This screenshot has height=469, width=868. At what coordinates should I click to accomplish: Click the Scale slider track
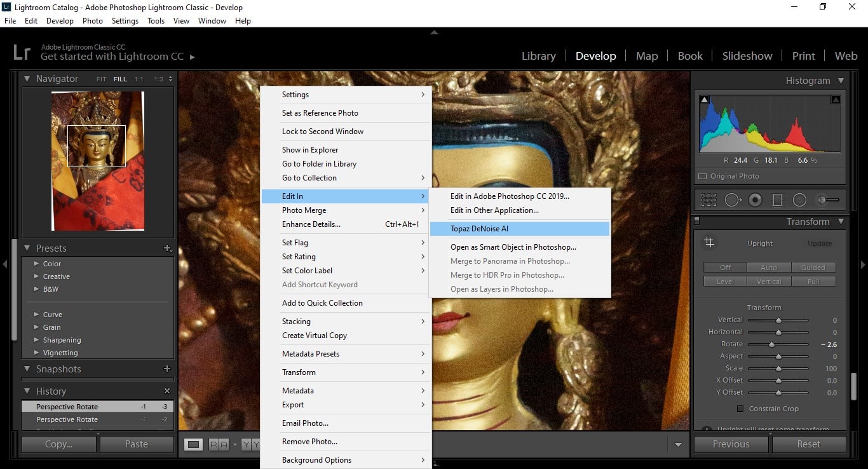click(x=778, y=369)
